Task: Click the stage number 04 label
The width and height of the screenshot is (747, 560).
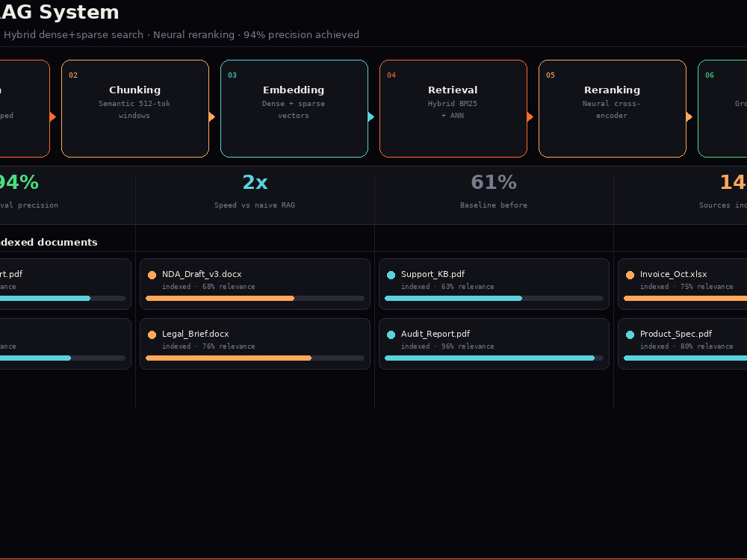Action: tap(391, 75)
